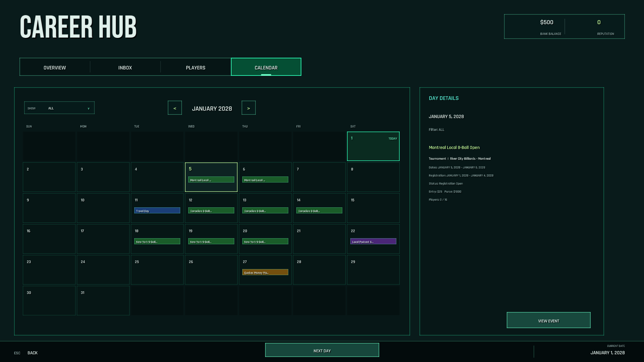The height and width of the screenshot is (362, 644).
Task: Select Montreal Local event on January 6
Action: pyautogui.click(x=265, y=180)
